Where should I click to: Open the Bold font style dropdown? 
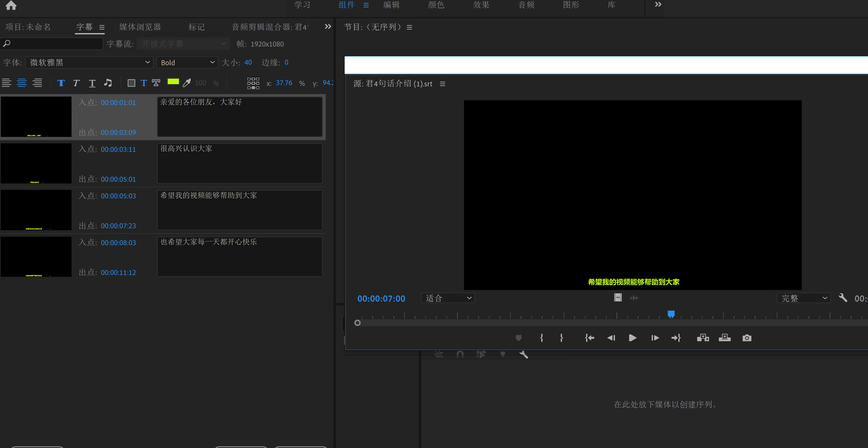point(187,63)
